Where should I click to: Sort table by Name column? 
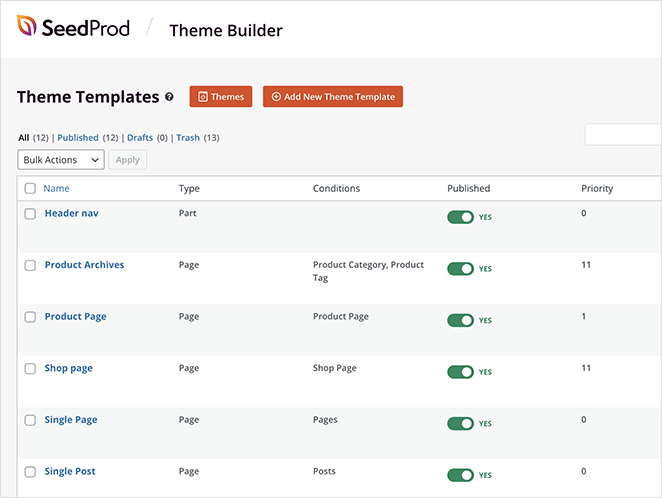[56, 188]
